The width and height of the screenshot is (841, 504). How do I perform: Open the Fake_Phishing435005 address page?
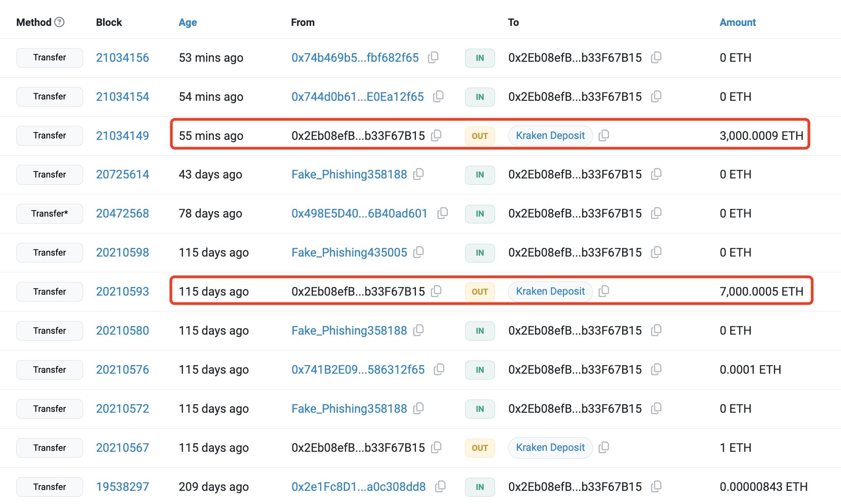pyautogui.click(x=349, y=252)
